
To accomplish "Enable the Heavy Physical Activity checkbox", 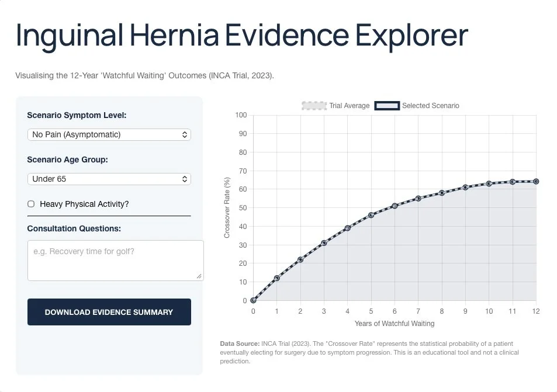I will click(30, 204).
